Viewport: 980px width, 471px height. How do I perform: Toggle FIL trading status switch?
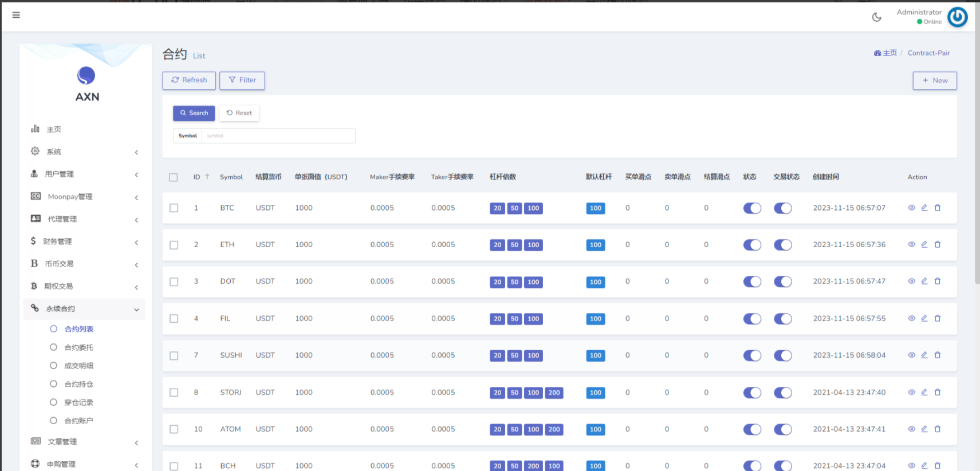pos(782,319)
